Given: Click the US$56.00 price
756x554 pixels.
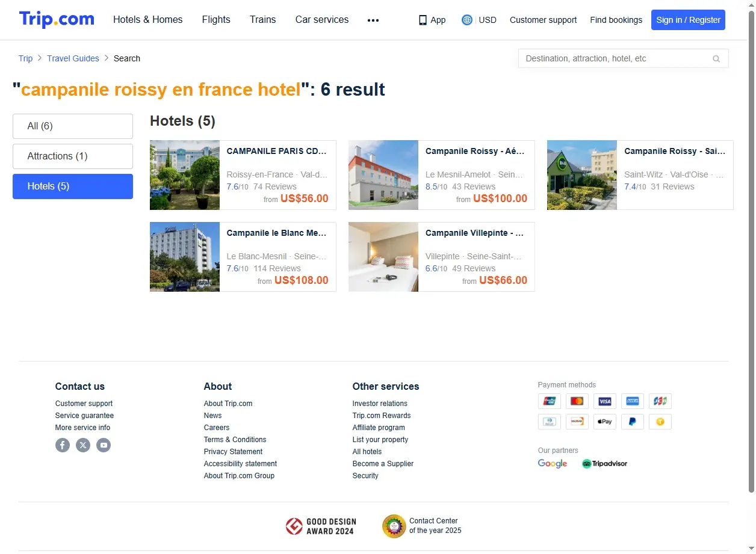Looking at the screenshot, I should [305, 199].
